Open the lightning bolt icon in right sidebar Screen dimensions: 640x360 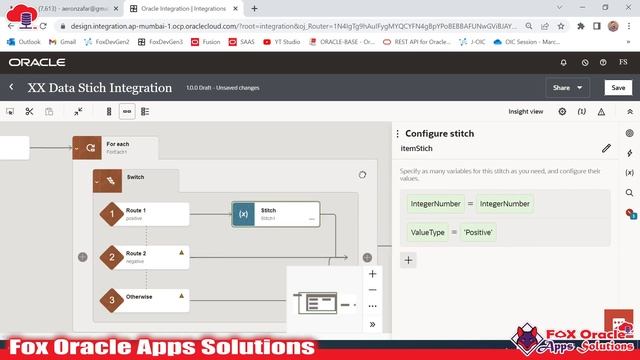[x=629, y=153]
